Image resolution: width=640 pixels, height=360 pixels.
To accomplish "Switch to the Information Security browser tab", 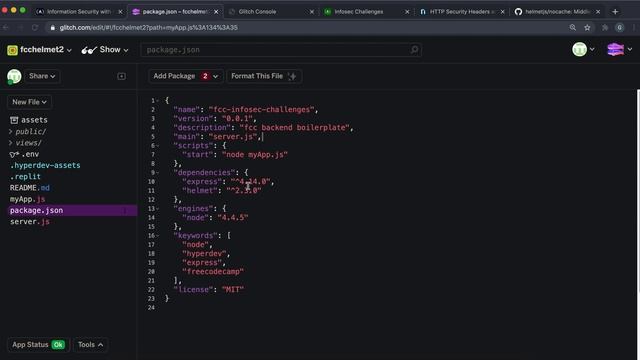I will [x=79, y=12].
